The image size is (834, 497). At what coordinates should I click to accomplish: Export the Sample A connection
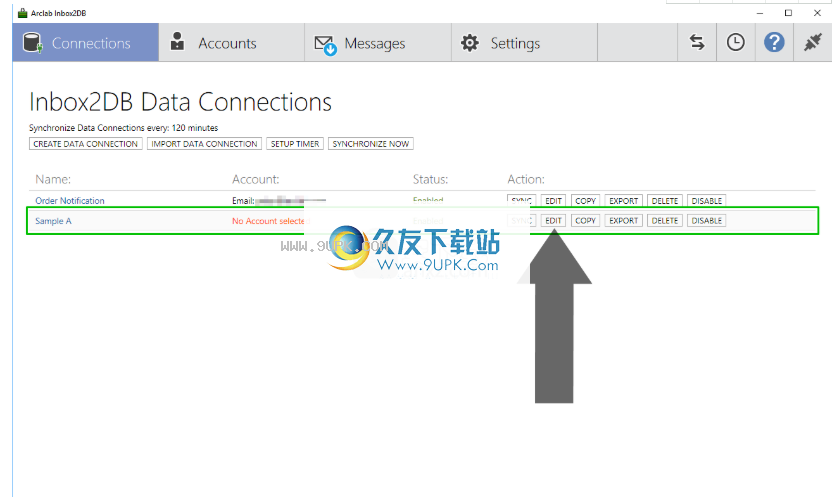[x=623, y=220]
